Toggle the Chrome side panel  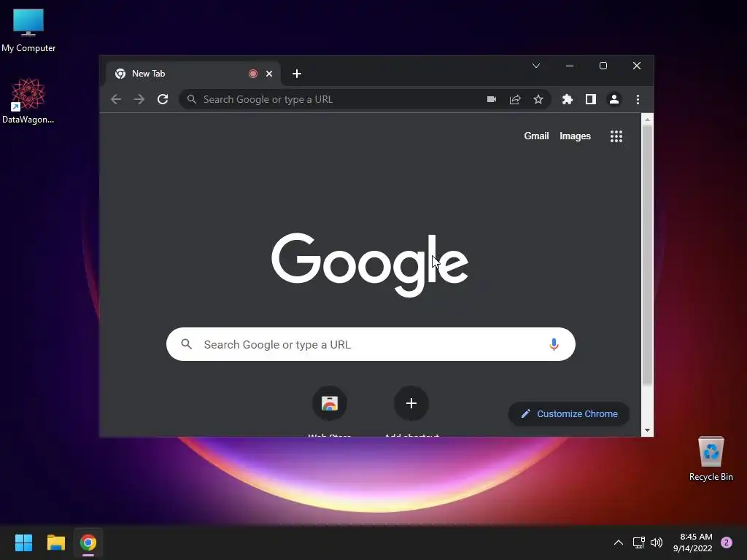[x=591, y=99]
